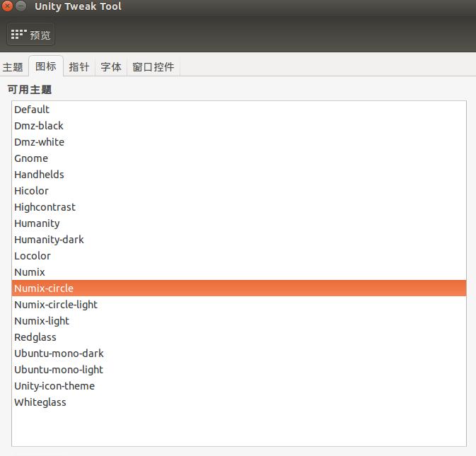This screenshot has height=456, width=476.
Task: Select the Highcontrast theme
Action: [x=239, y=207]
